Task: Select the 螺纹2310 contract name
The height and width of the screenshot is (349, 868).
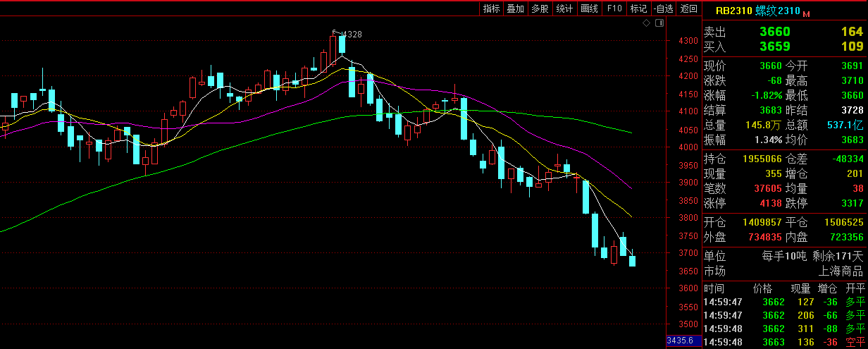Action: [x=778, y=11]
